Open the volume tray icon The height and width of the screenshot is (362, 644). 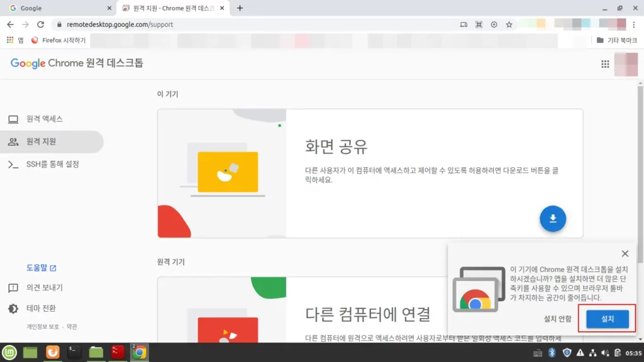(605, 353)
